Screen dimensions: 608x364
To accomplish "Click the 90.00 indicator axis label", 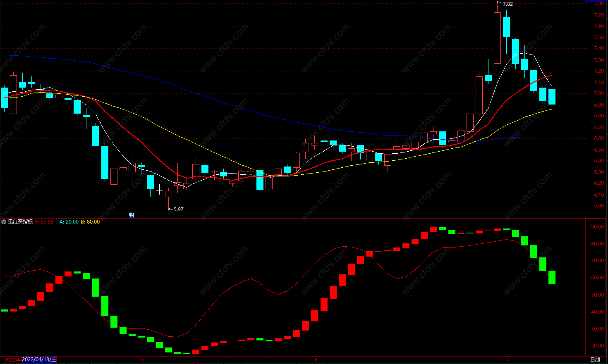I will 597,227.
